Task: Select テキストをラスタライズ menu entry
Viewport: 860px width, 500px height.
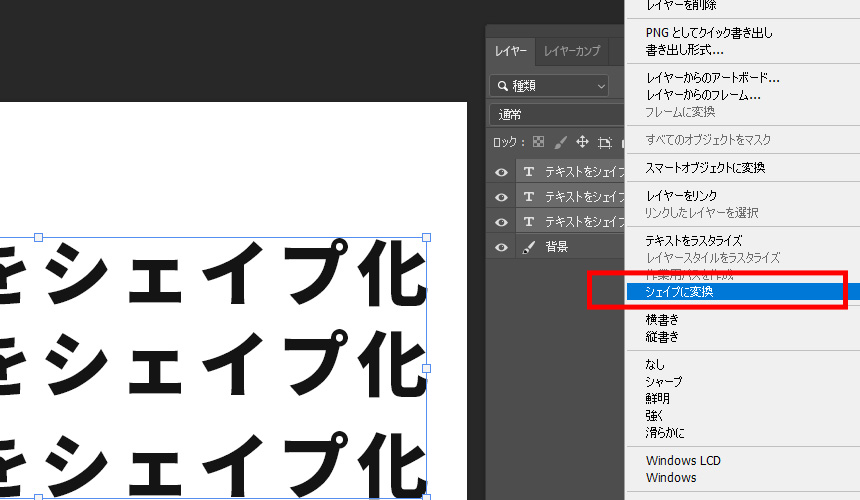Action: (x=694, y=240)
